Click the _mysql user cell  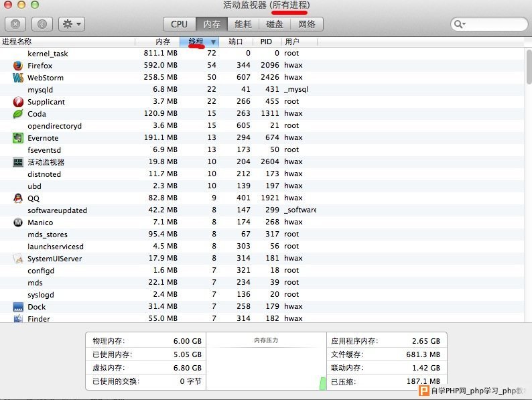coord(296,90)
